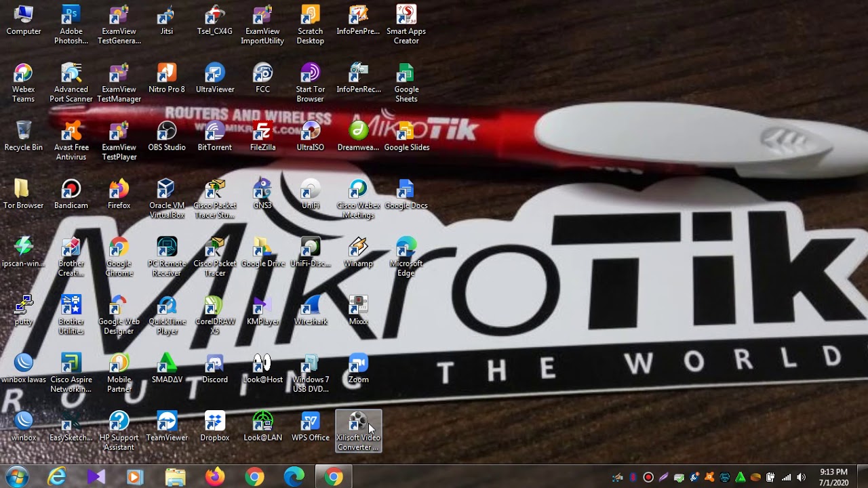868x488 pixels.
Task: Launch Avast Free Antivirus
Action: [x=71, y=140]
